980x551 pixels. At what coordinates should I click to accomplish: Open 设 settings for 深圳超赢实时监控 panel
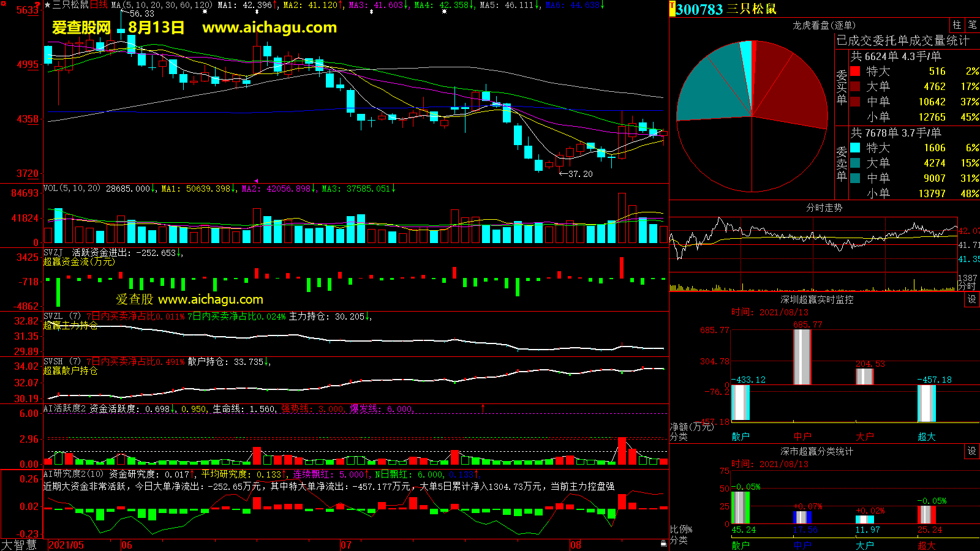972,299
